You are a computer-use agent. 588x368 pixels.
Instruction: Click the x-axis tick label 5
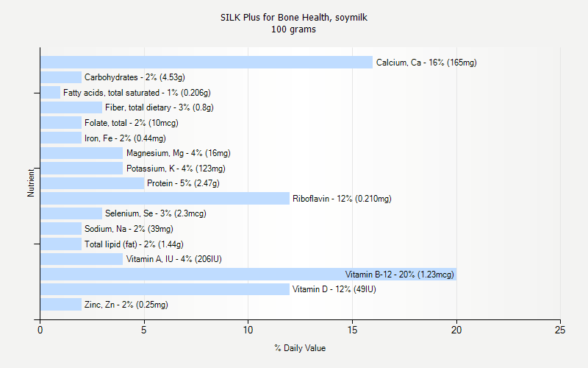(143, 330)
